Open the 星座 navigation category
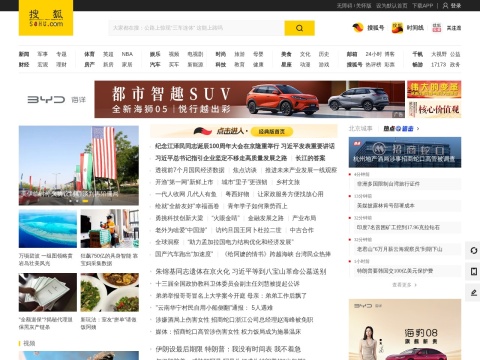 pos(286,64)
